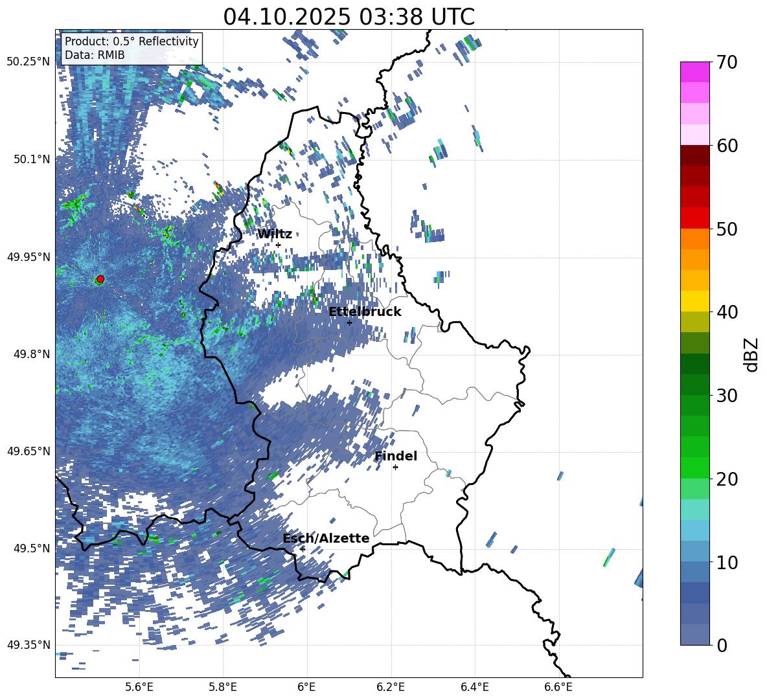Click the dBZ colorbar axis label
The width and height of the screenshot is (767, 700).
pyautogui.click(x=751, y=354)
